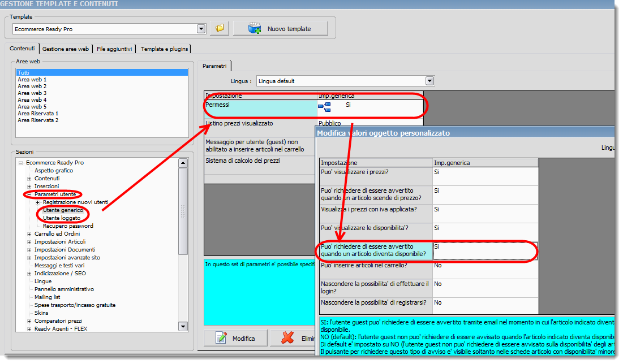Viewport: 623px width, 364px height.
Task: Expand the Carrello ed Ordini node
Action: [x=29, y=234]
